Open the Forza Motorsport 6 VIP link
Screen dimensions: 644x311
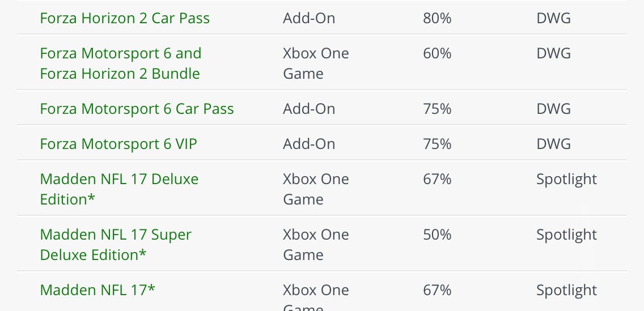click(x=118, y=144)
